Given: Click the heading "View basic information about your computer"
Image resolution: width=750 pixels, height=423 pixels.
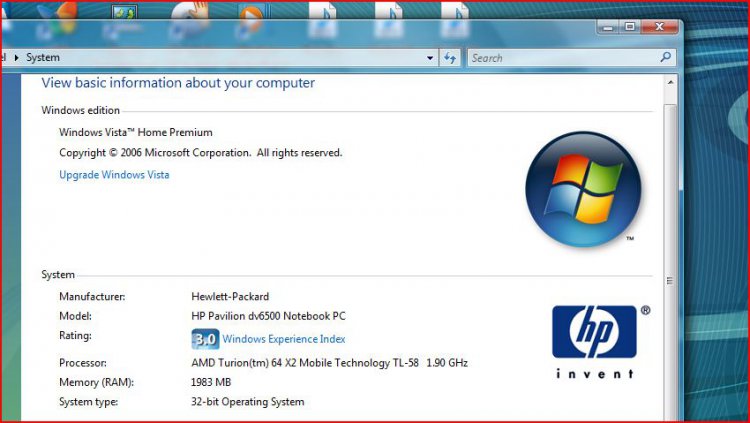Looking at the screenshot, I should tap(178, 83).
